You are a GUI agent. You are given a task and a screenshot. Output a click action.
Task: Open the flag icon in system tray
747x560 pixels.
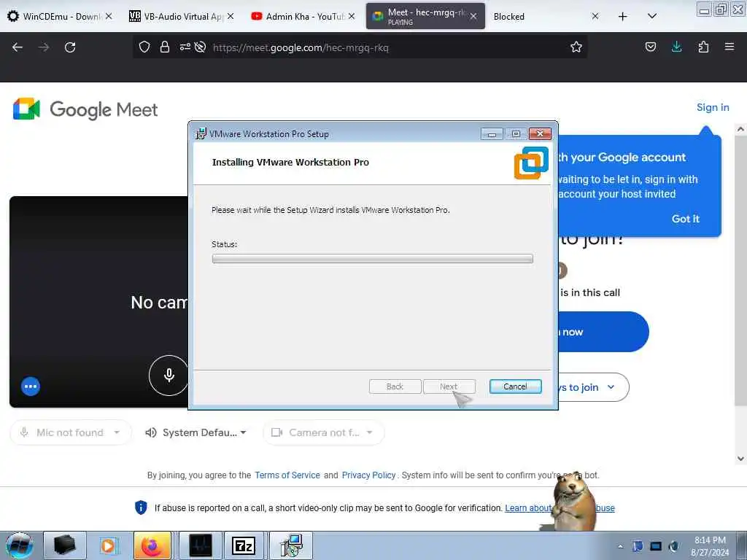coord(638,546)
